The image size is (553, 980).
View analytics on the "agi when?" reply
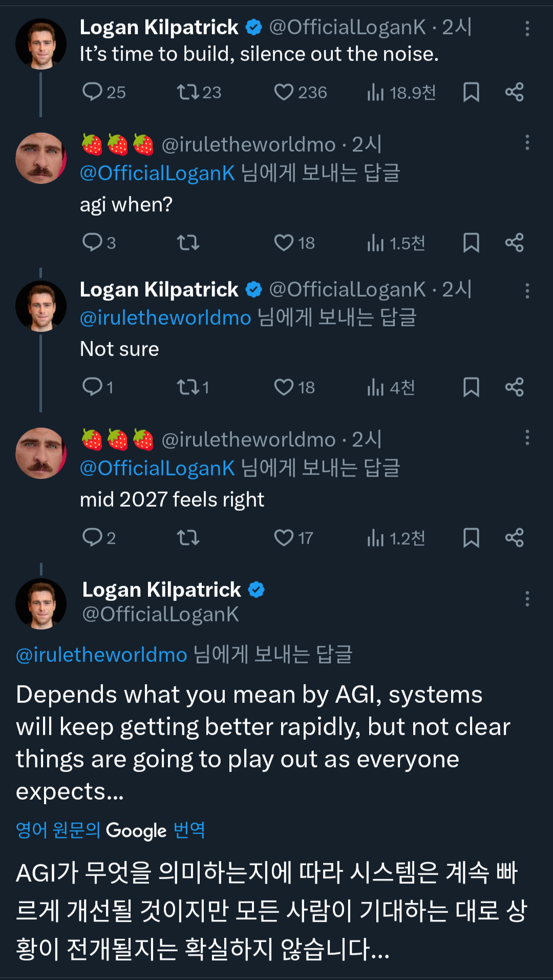pos(375,243)
